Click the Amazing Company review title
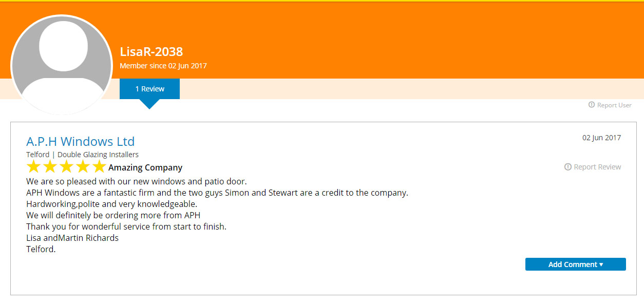 [145, 167]
